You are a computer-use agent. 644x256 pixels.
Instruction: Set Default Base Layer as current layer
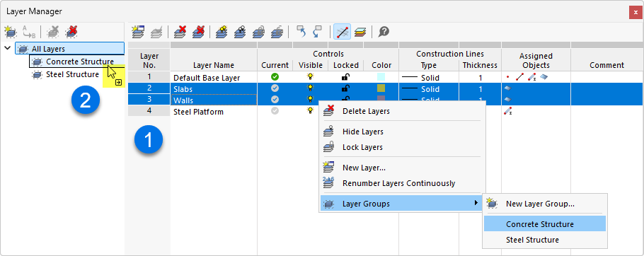click(x=275, y=76)
